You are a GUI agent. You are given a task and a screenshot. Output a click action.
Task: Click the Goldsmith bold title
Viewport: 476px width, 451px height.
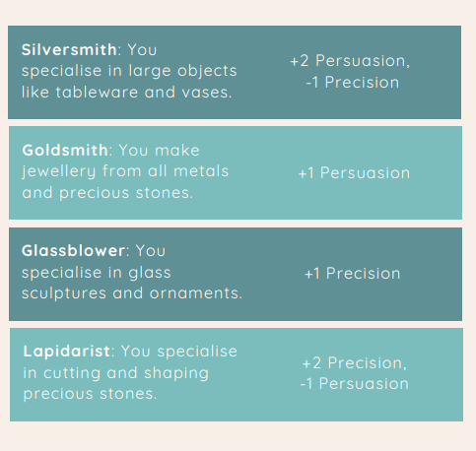(x=65, y=151)
